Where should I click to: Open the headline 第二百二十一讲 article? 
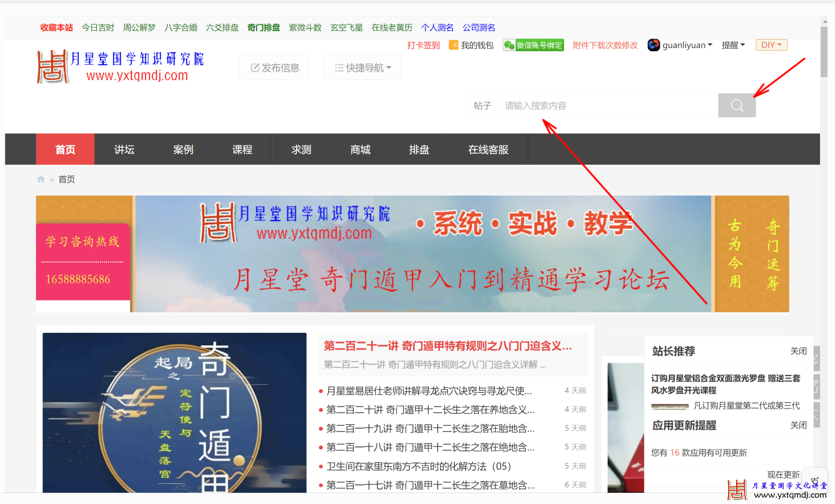click(x=448, y=346)
